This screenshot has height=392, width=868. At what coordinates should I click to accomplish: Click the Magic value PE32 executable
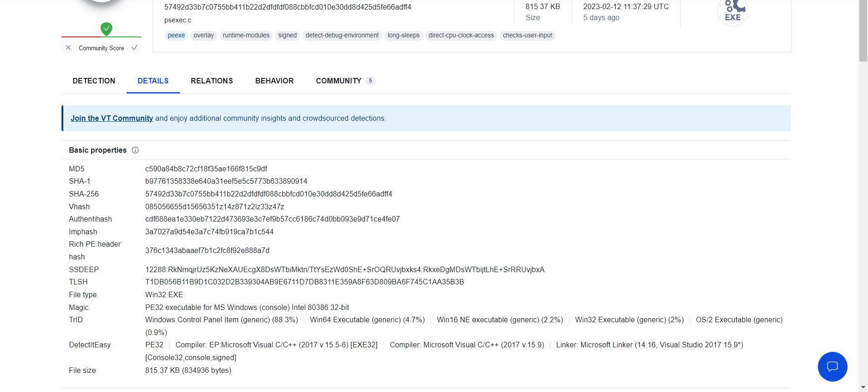pos(247,307)
